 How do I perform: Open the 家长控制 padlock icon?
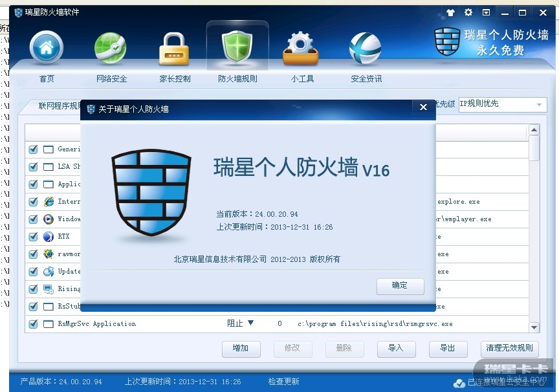pos(173,49)
